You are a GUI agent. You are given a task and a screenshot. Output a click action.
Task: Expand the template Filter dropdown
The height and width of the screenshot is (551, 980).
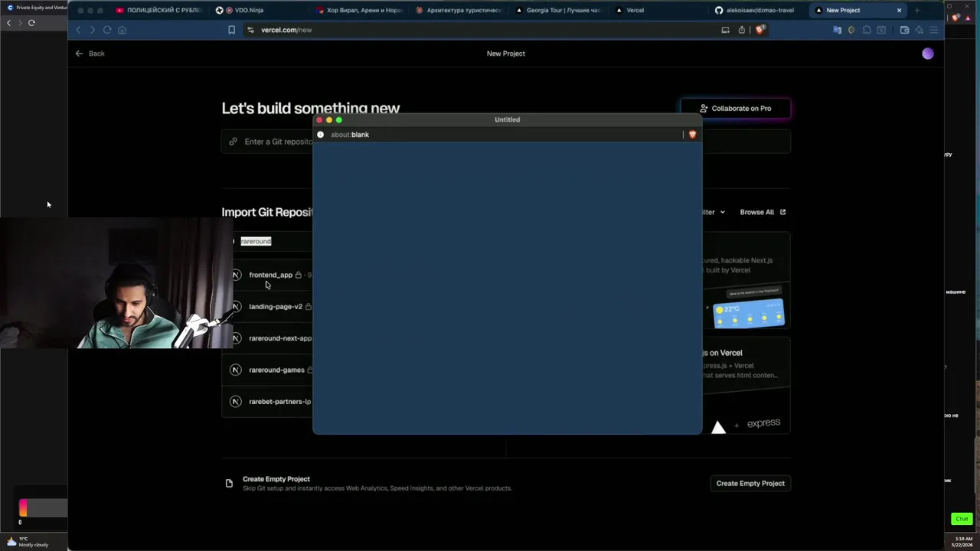pos(714,212)
